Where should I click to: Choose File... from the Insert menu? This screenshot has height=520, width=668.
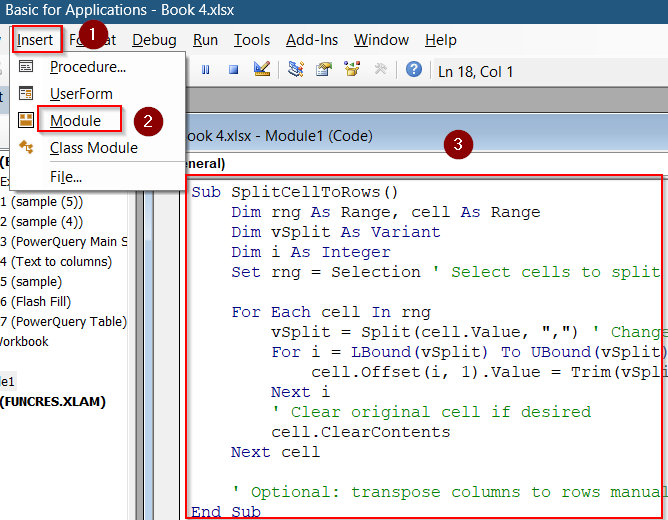66,176
